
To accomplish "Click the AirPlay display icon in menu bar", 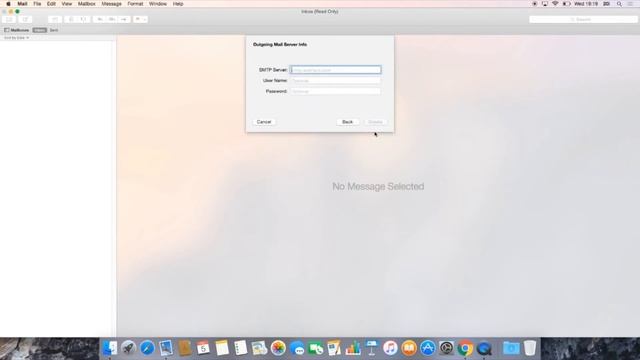I will (545, 4).
